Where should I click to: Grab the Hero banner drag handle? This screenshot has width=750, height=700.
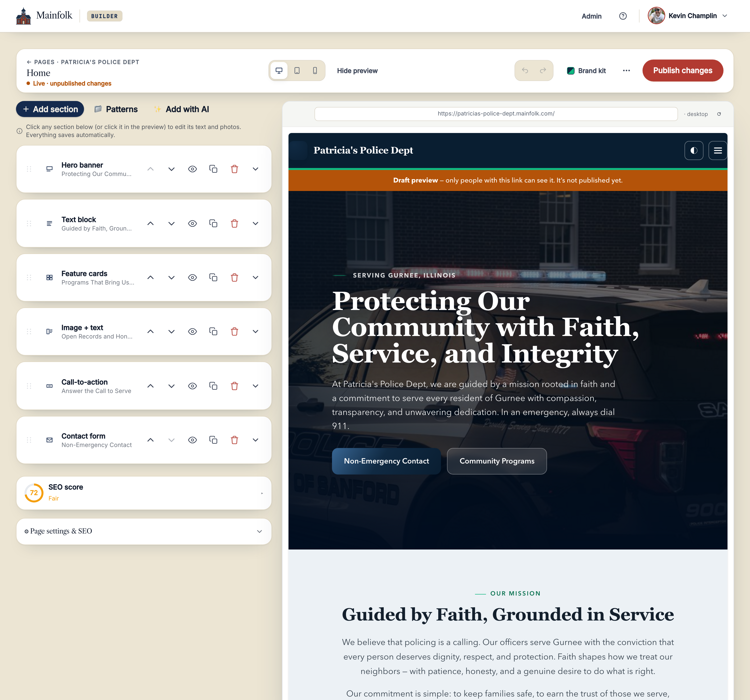point(29,169)
